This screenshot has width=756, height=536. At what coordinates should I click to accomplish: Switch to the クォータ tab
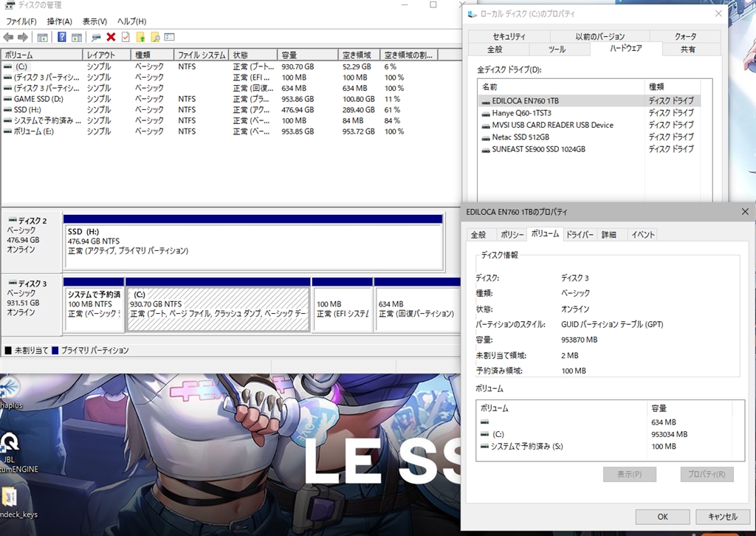(685, 36)
